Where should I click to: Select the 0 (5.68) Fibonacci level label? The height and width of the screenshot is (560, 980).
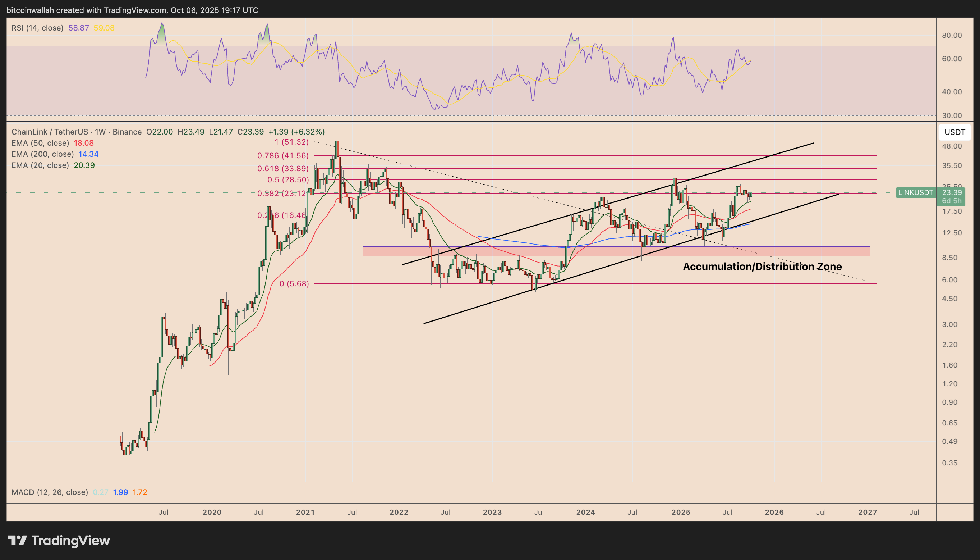294,284
